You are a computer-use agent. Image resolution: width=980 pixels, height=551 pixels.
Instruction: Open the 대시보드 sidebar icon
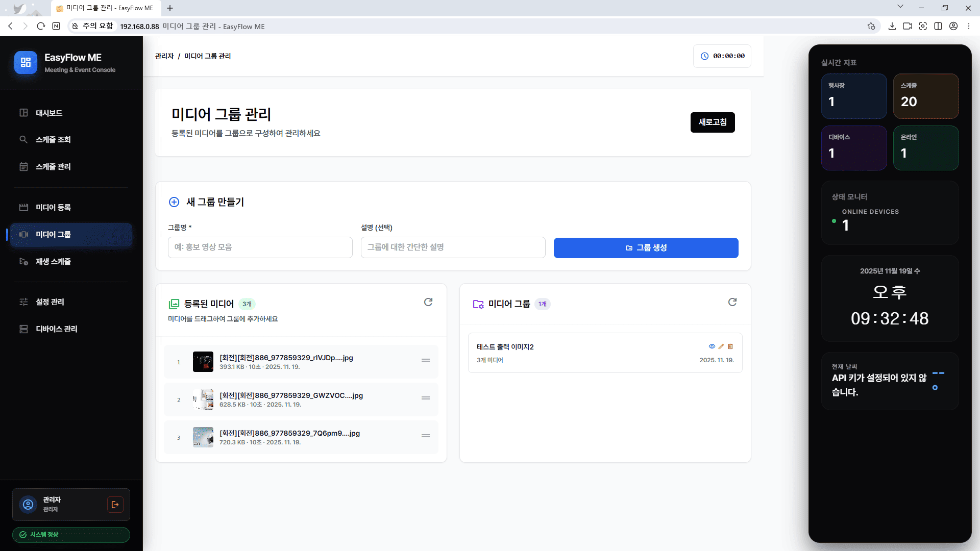pos(23,113)
